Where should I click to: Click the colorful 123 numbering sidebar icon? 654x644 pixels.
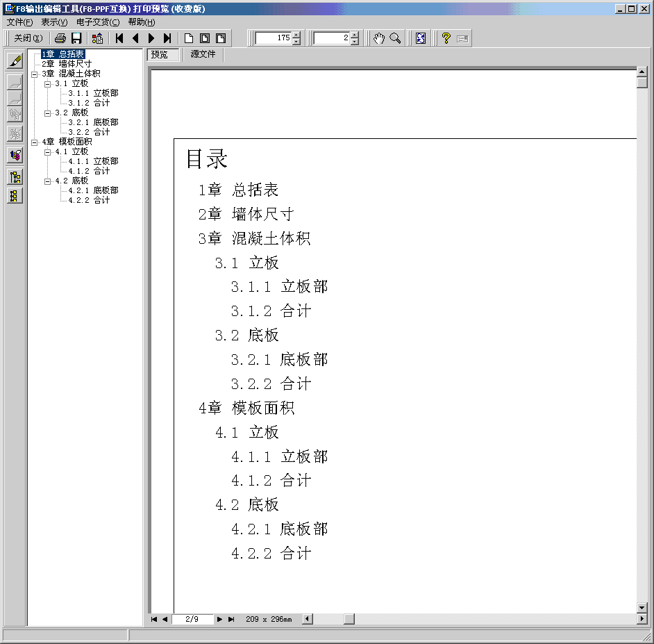point(15,155)
